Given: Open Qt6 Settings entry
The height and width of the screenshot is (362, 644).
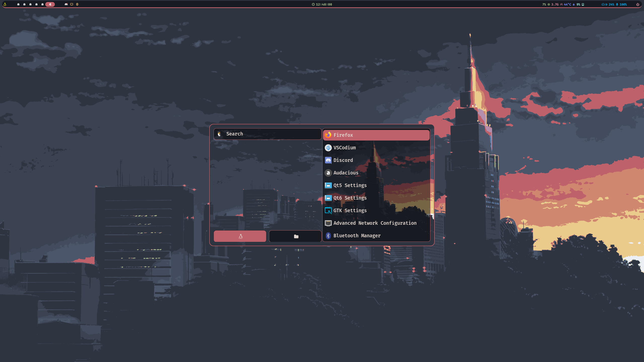Looking at the screenshot, I should (350, 198).
